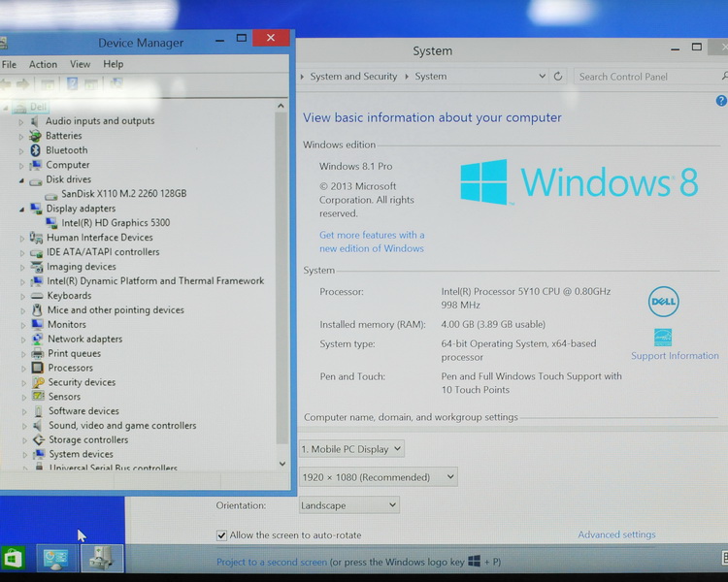Click the Search Control Panel field
Screen dimensions: 728x582
tap(650, 77)
